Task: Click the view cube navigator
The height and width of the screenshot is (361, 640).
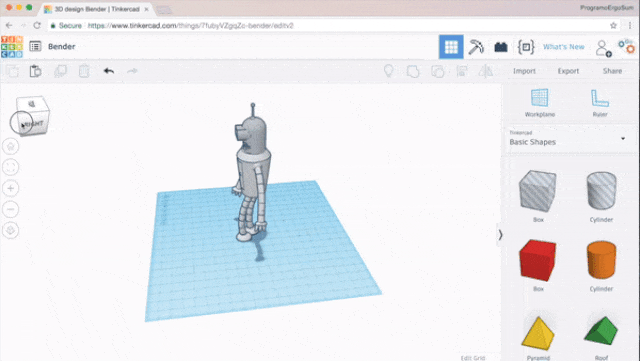Action: click(32, 116)
